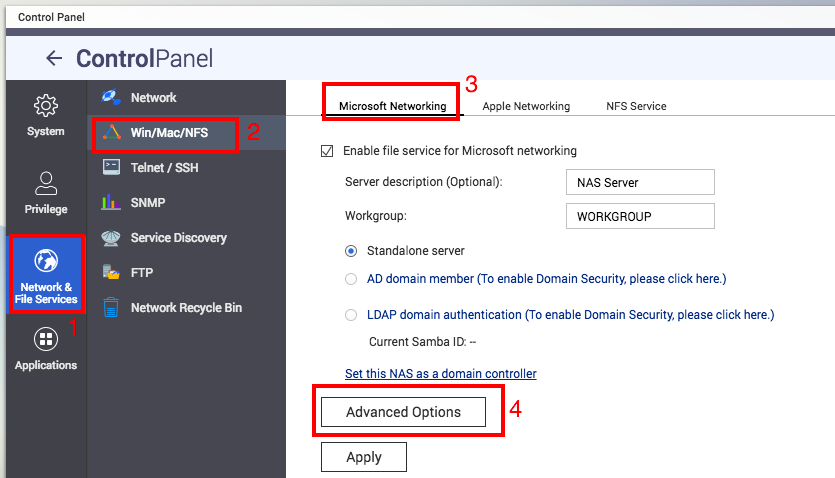Click the Advanced Options button
This screenshot has width=835, height=478.
tap(403, 412)
